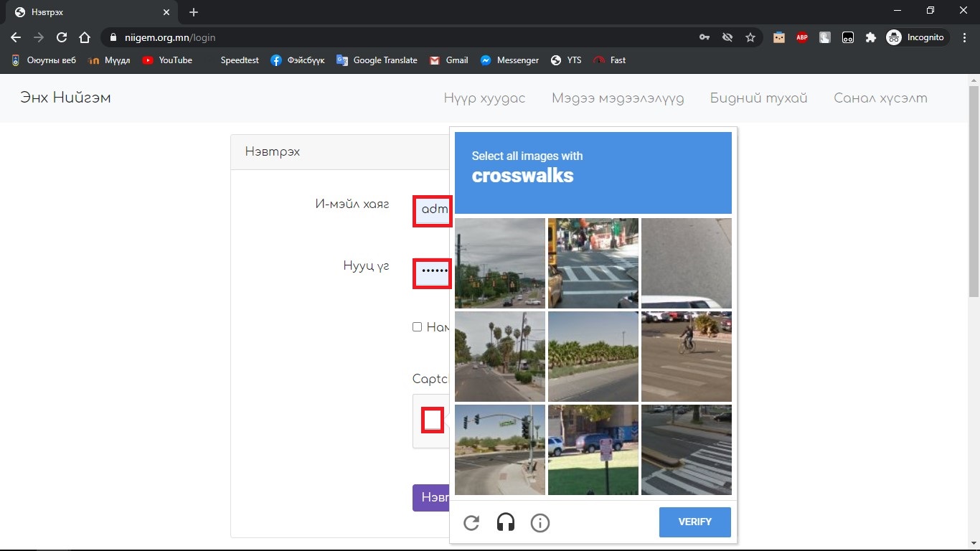Open the saved passwords key icon
Viewport: 980px width, 551px height.
tap(705, 37)
